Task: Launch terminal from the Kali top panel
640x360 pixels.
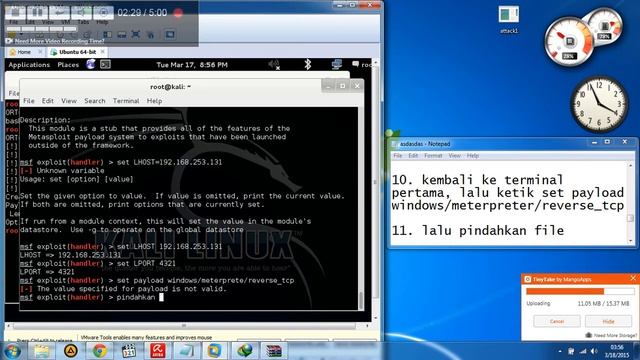Action: click(105, 64)
